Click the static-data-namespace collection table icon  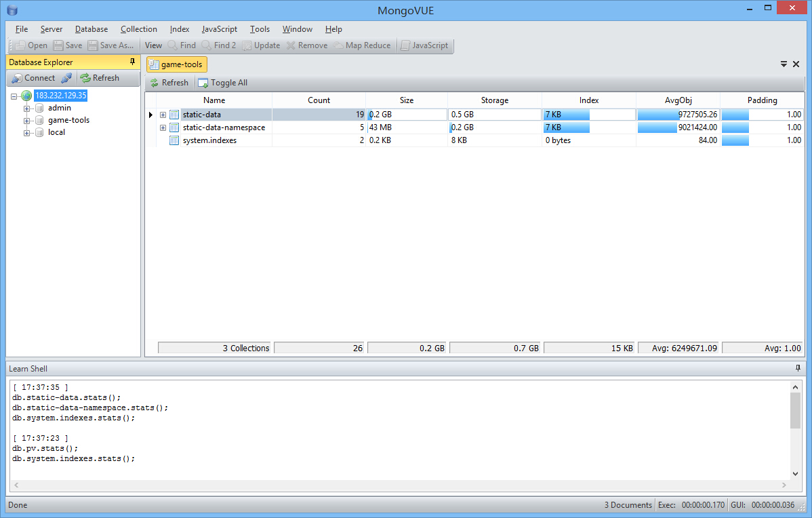174,127
